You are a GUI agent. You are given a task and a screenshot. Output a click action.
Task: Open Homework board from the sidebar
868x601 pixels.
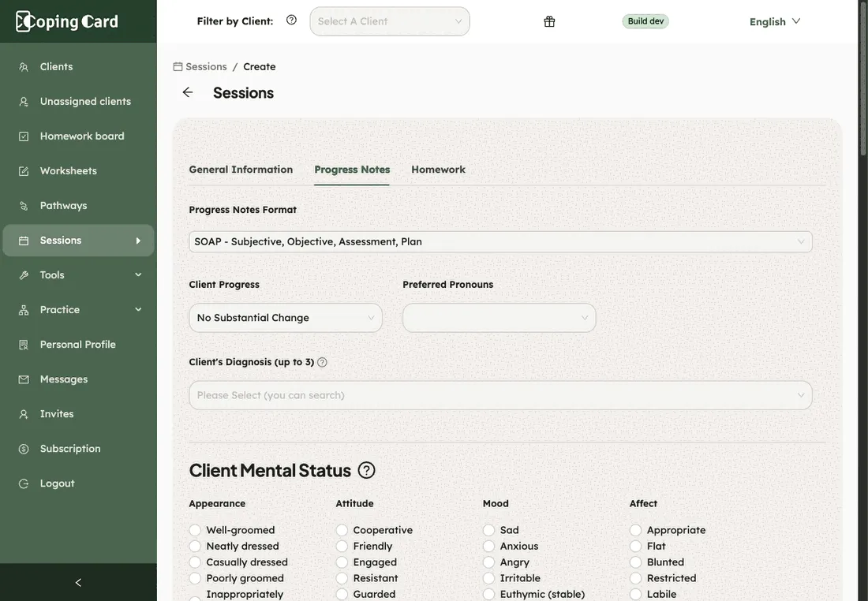click(82, 136)
